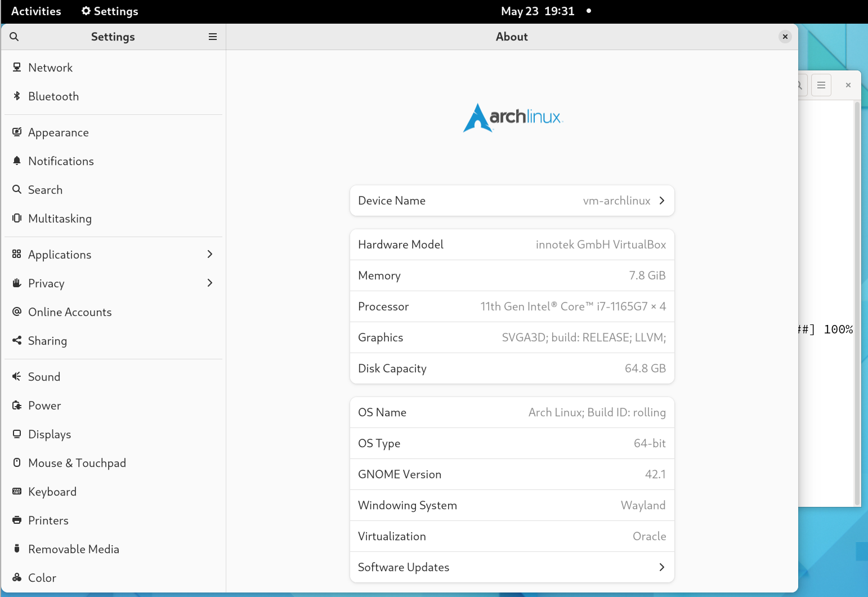This screenshot has width=868, height=597.
Task: Click the Displays monitor icon
Action: click(x=16, y=434)
